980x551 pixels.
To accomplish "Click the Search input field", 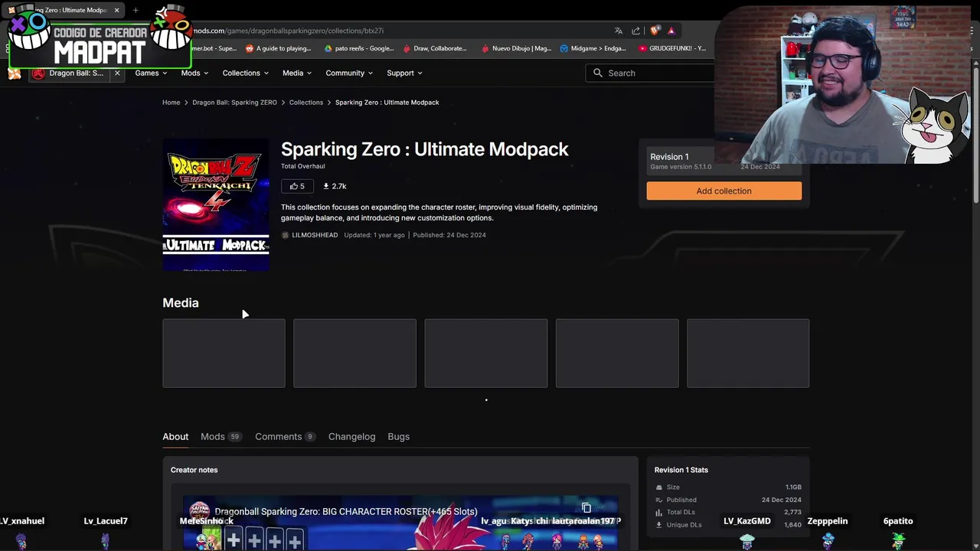I will point(651,73).
